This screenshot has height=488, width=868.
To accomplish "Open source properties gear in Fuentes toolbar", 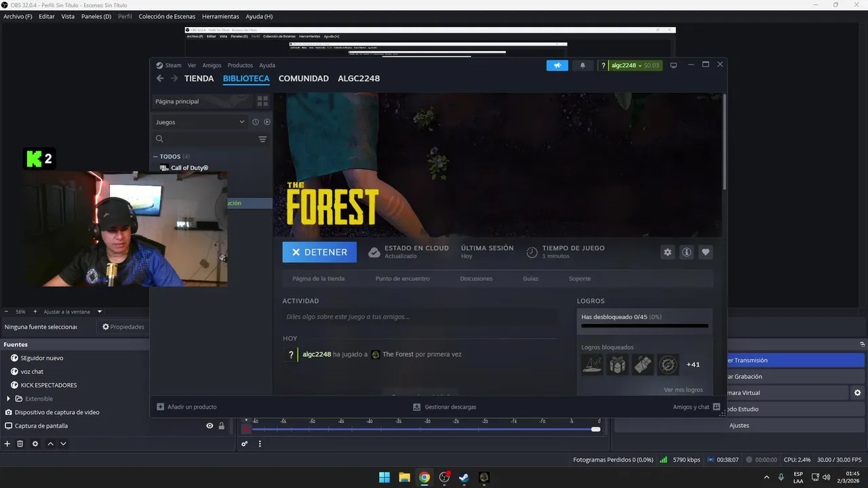I will click(x=35, y=444).
